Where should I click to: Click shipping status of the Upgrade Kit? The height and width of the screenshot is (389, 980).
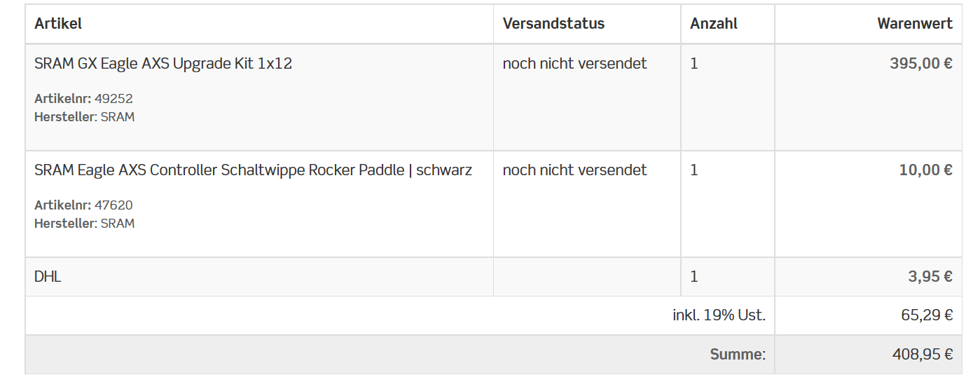tap(574, 64)
